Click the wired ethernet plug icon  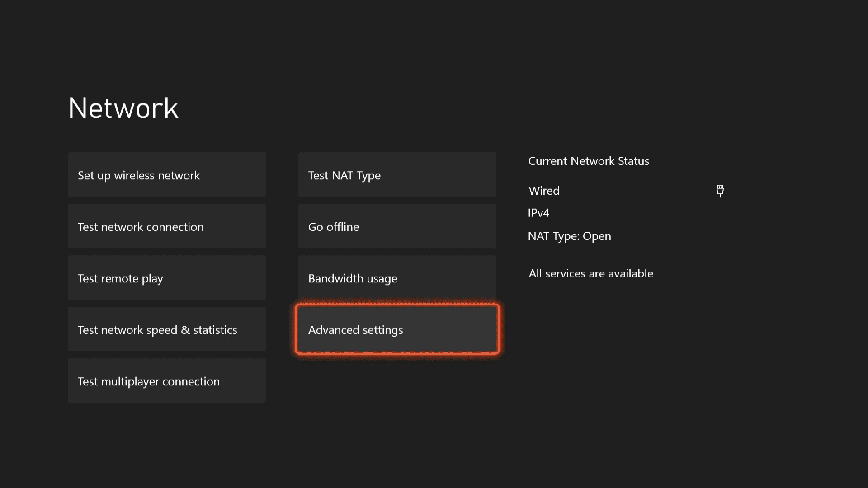click(720, 191)
